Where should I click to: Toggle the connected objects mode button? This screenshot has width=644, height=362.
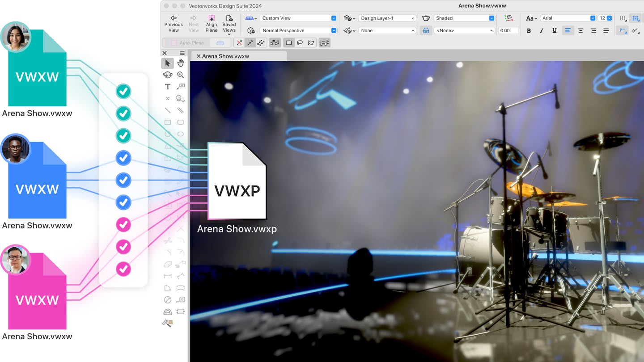click(x=275, y=43)
